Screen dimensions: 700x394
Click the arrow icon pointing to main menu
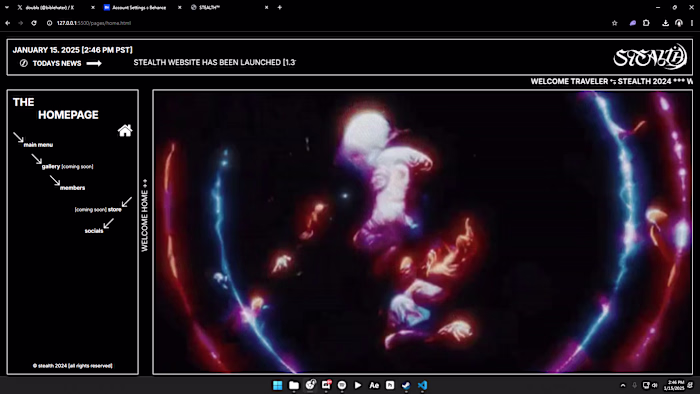click(x=18, y=137)
